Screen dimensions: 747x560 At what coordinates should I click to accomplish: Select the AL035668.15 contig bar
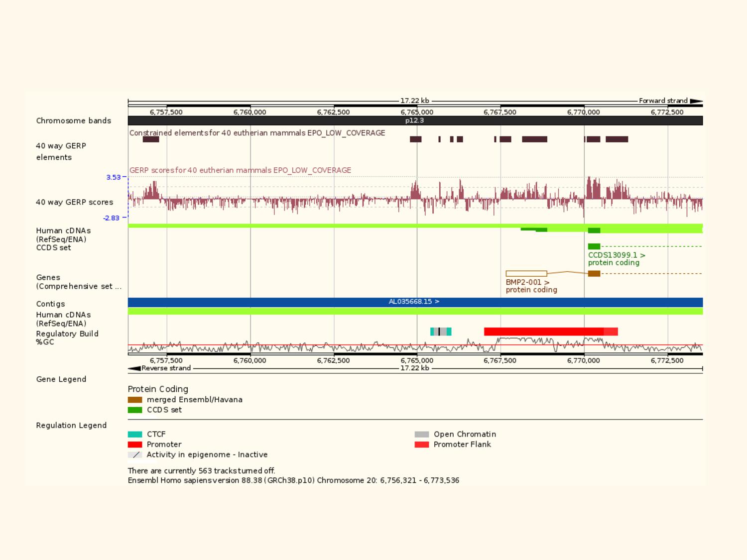tap(415, 302)
